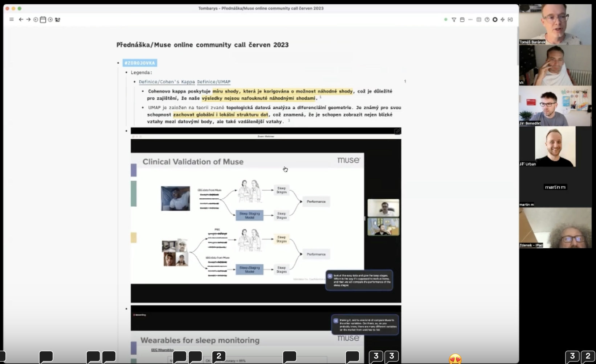Click the green sync status dot
Image resolution: width=596 pixels, height=364 pixels.
(446, 20)
